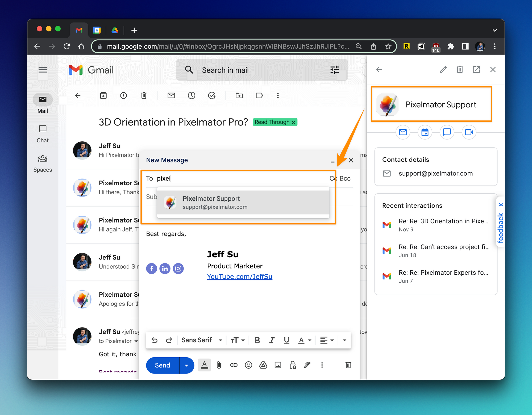Report this conversation as spam
The height and width of the screenshot is (415, 532).
(123, 95)
